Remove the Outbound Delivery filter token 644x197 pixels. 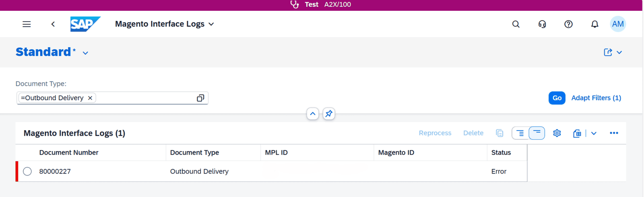click(x=90, y=98)
